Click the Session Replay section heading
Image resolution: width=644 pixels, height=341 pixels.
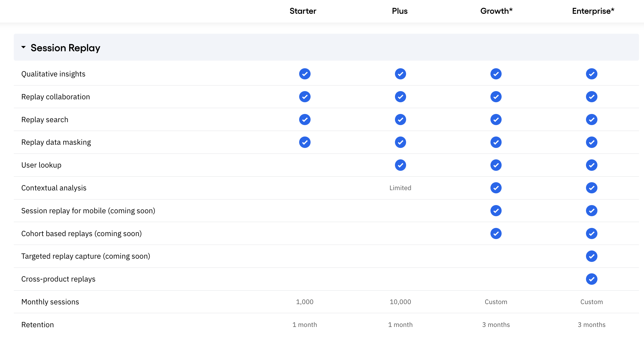tap(65, 48)
